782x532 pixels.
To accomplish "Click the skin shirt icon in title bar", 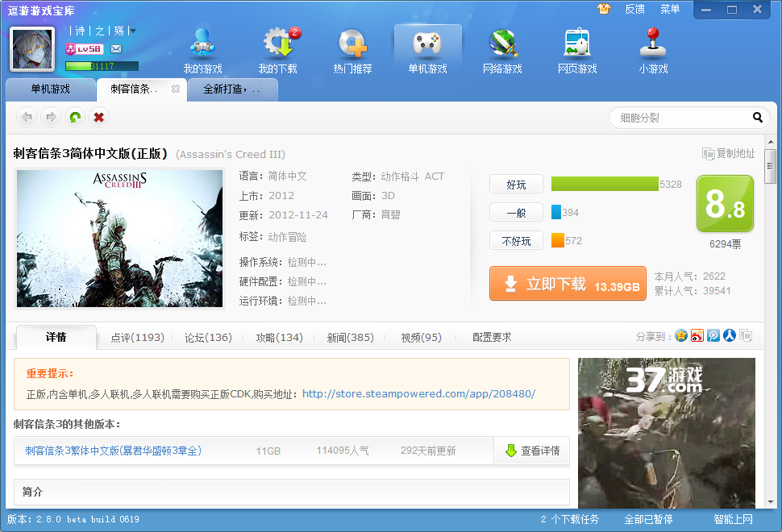I will (x=604, y=9).
